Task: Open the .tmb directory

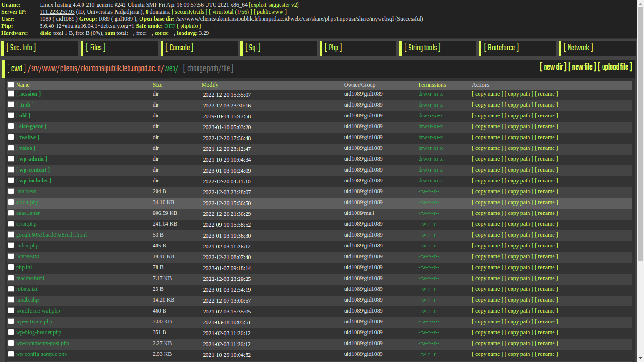Action: pyautogui.click(x=25, y=105)
